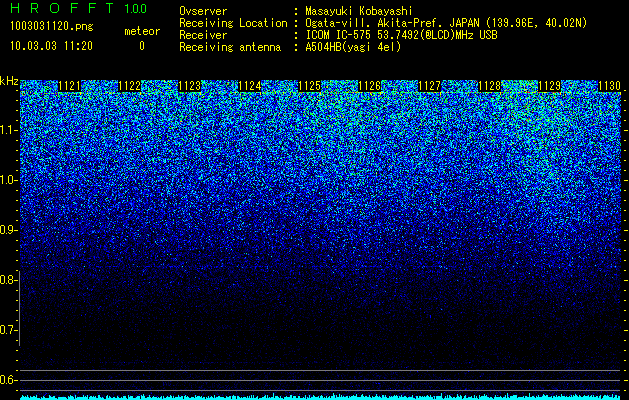Click the 1122 time marker
Viewport: 629px width, 400px height.
130,86
